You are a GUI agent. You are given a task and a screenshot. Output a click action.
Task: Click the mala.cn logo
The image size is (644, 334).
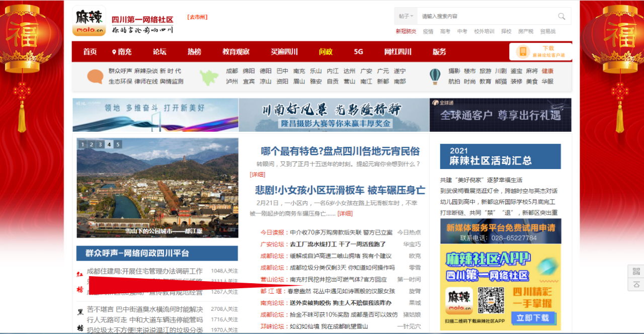tap(89, 21)
